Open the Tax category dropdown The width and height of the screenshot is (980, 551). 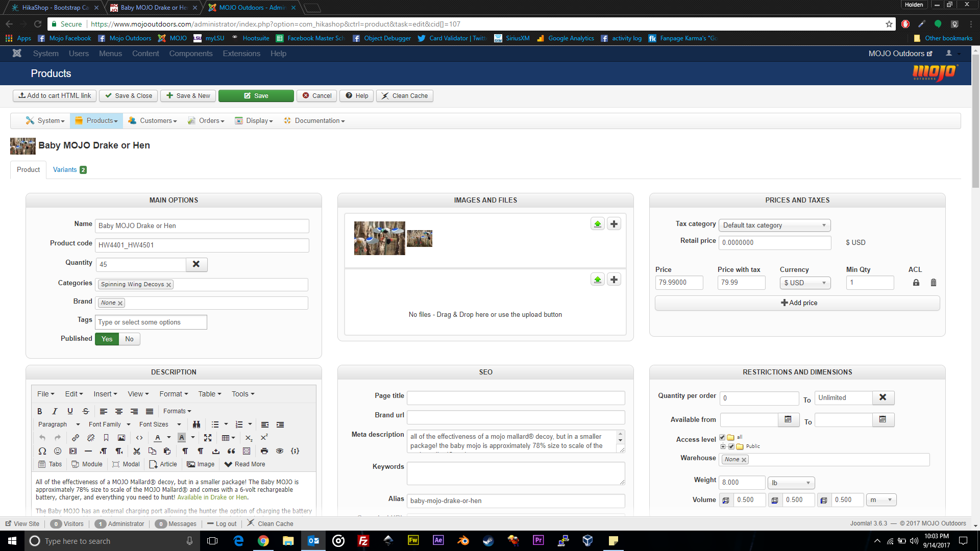tap(774, 226)
